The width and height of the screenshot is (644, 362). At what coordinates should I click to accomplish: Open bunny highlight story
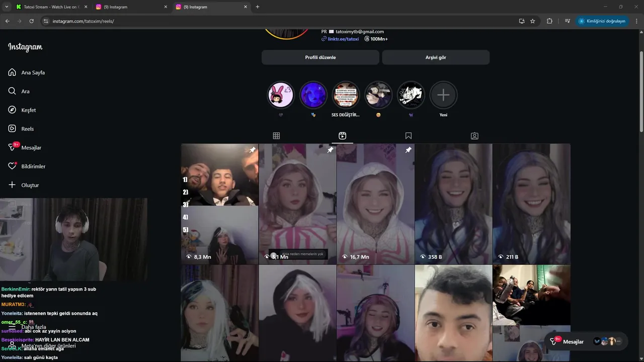[x=280, y=95]
